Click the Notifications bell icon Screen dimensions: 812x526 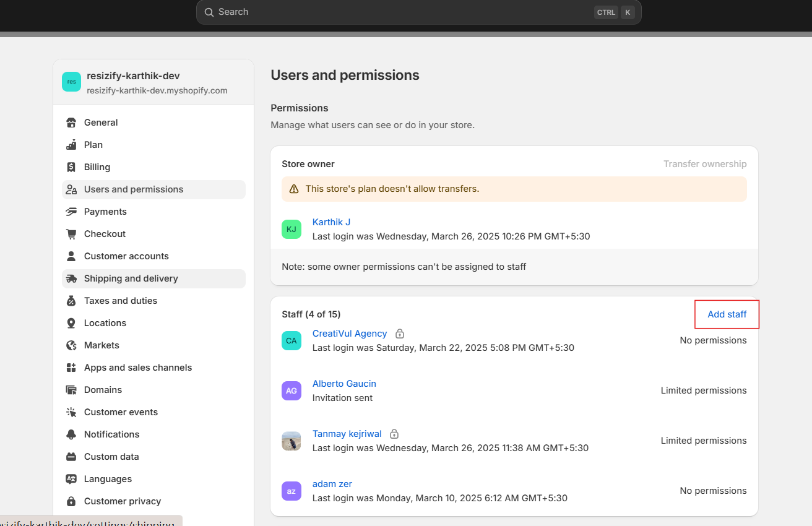click(71, 434)
